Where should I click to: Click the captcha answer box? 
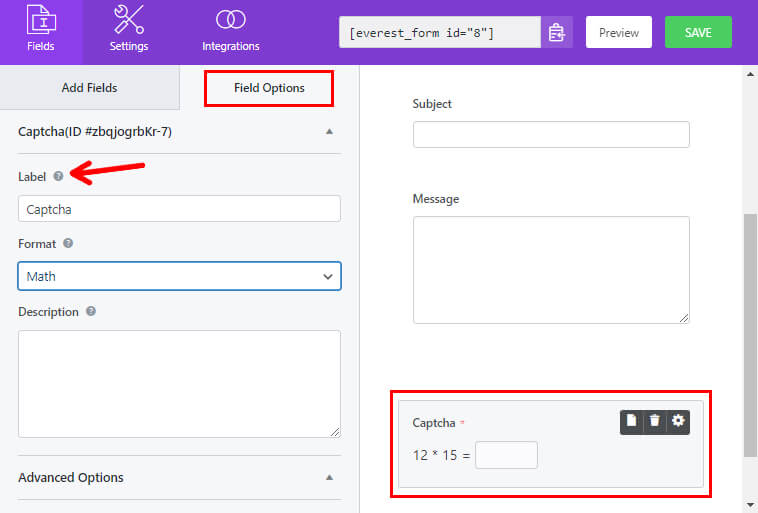(506, 455)
